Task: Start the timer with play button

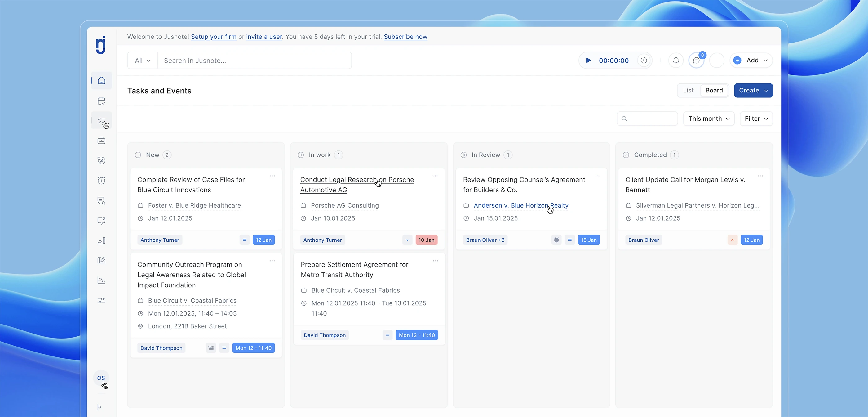Action: point(588,61)
